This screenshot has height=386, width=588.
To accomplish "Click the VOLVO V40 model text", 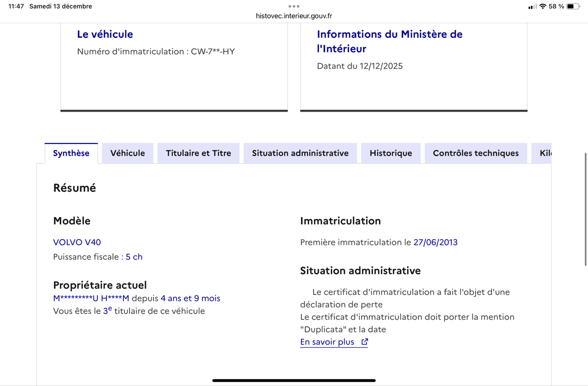I will pyautogui.click(x=77, y=242).
